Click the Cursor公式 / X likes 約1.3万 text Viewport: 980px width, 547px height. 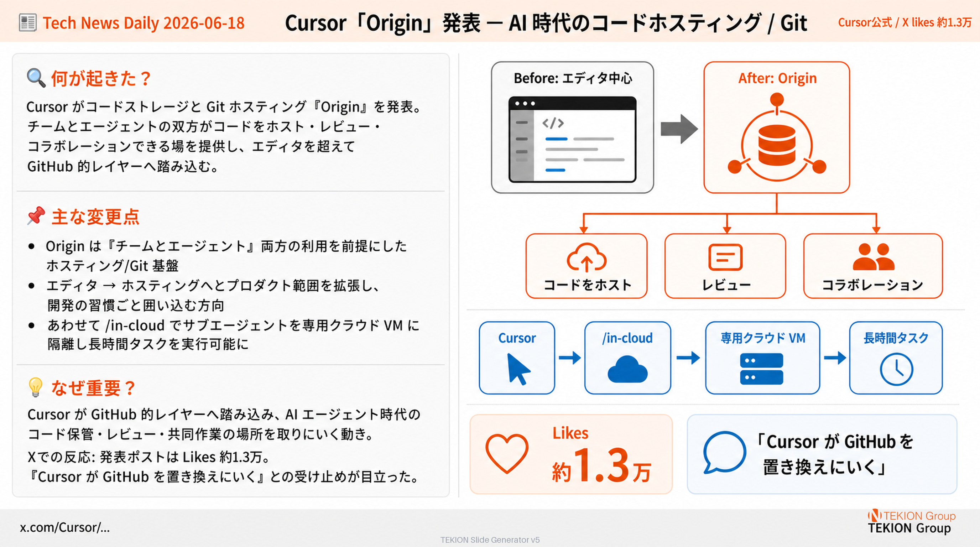coord(905,22)
